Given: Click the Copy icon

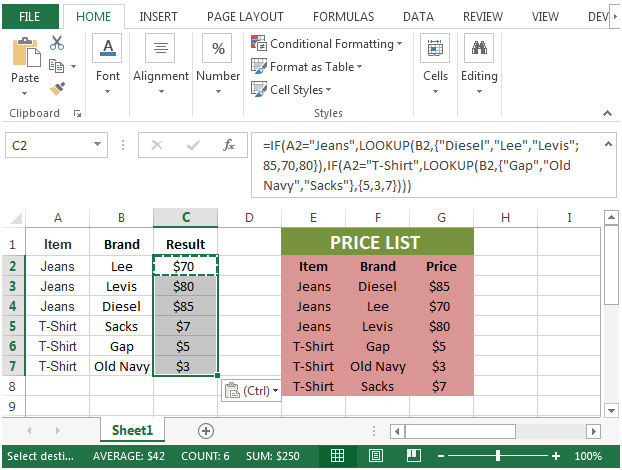Looking at the screenshot, I should point(56,66).
